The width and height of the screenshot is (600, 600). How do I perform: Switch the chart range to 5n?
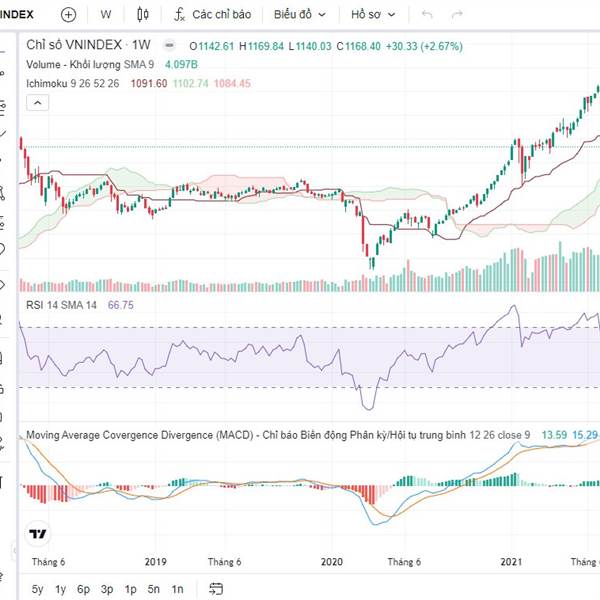point(154,589)
